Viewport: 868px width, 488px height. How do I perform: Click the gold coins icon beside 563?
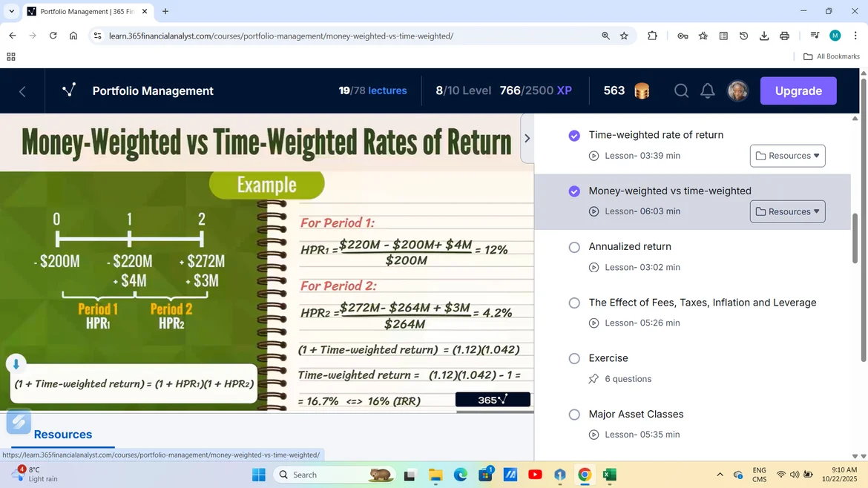click(642, 90)
